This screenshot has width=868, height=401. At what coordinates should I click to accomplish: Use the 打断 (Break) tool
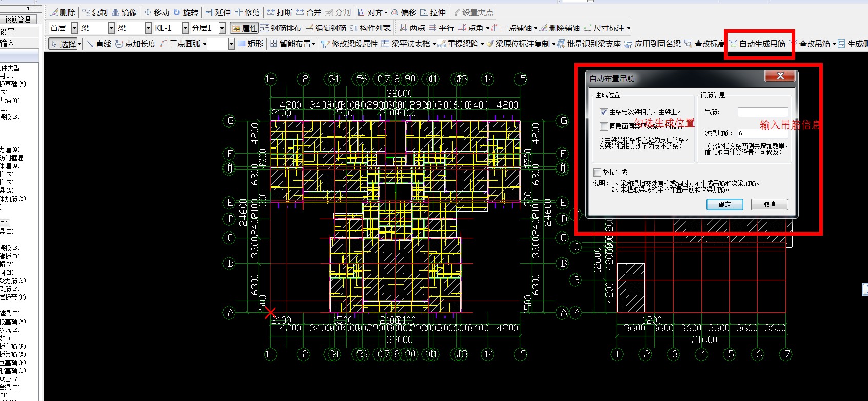tap(279, 12)
